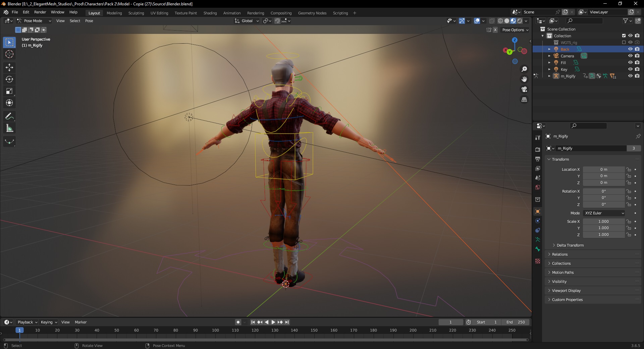Hide the Key light in viewport
The width and height of the screenshot is (644, 349).
pos(630,69)
